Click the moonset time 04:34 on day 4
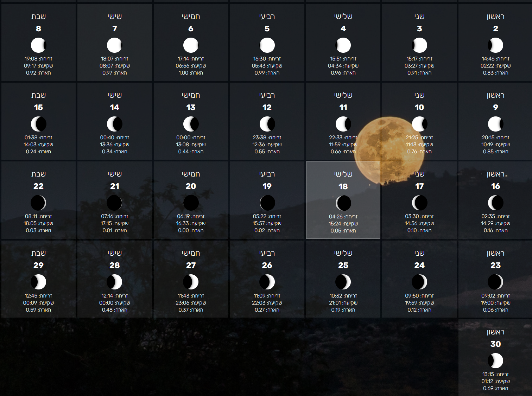This screenshot has height=396, width=532. [x=335, y=66]
